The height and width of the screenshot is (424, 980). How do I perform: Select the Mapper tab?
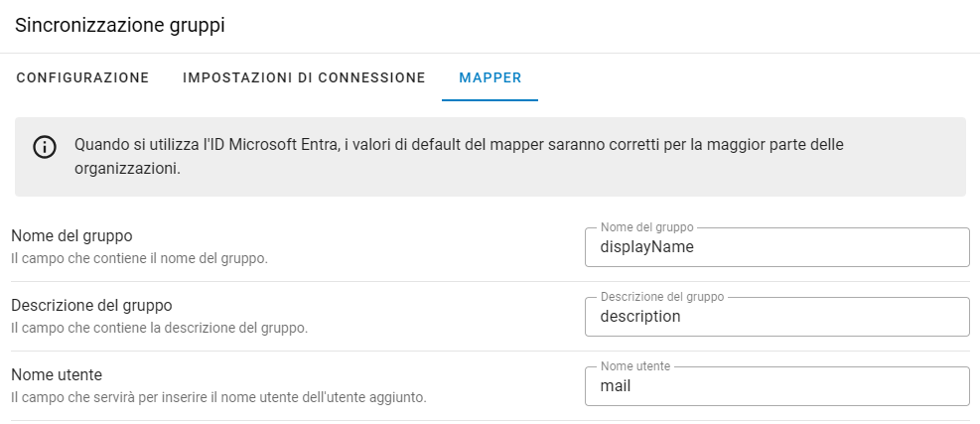pos(490,77)
